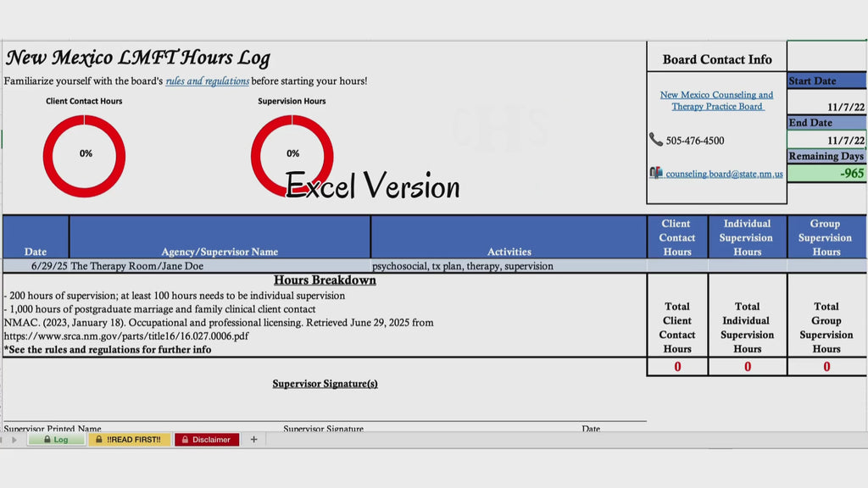Select Client Contact Hours entry cell for 6/29/25
This screenshot has width=868, height=488.
tap(677, 266)
